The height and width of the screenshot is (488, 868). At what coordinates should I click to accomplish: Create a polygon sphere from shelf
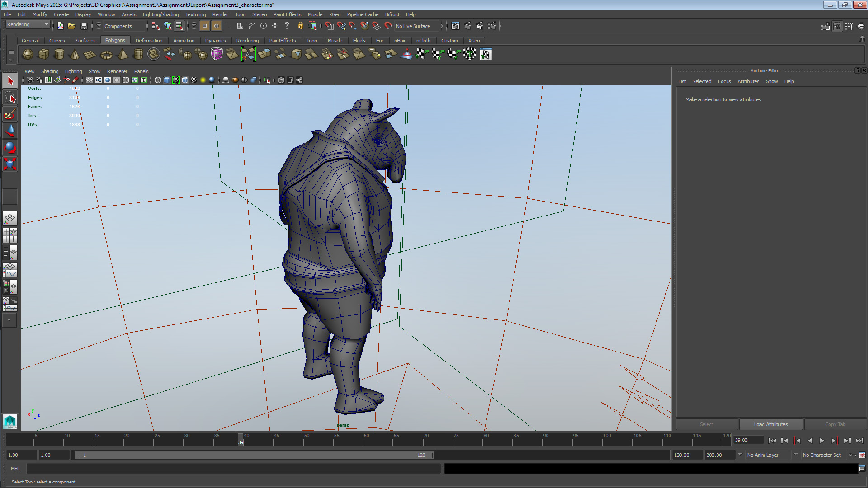[x=28, y=55]
